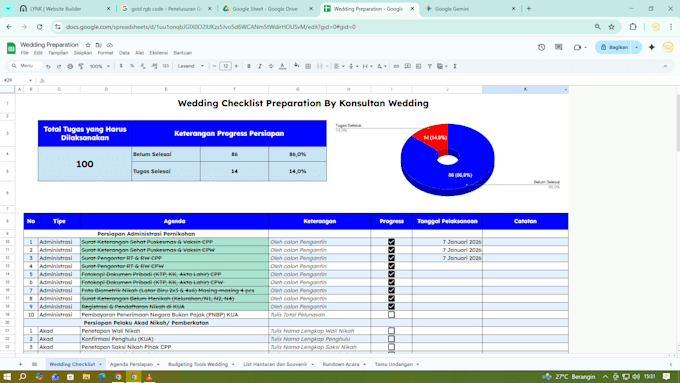The width and height of the screenshot is (680, 383).
Task: Toggle italic formatting
Action: [x=260, y=66]
